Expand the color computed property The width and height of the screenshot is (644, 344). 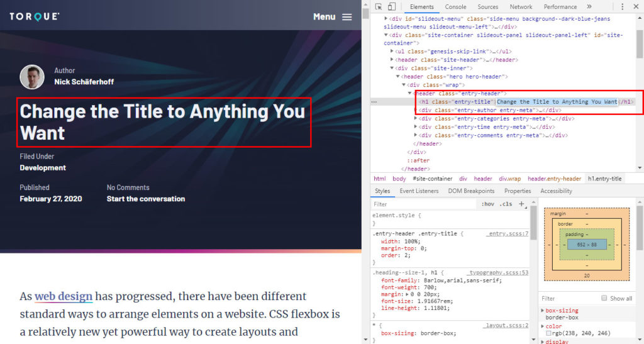pyautogui.click(x=543, y=326)
